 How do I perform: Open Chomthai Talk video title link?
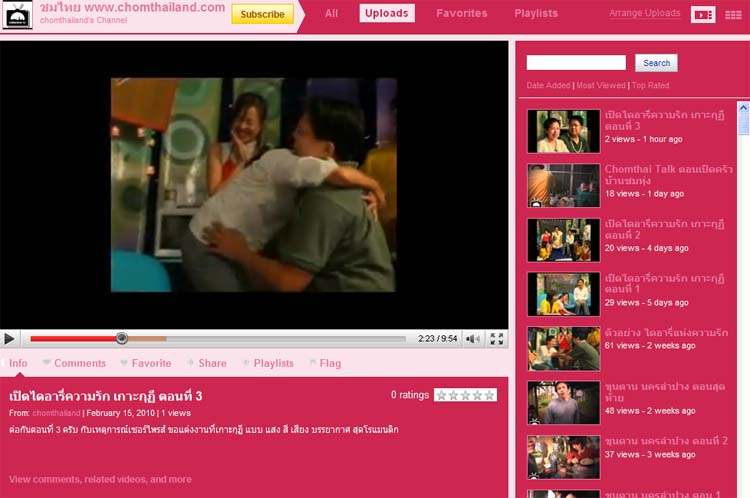pos(668,175)
